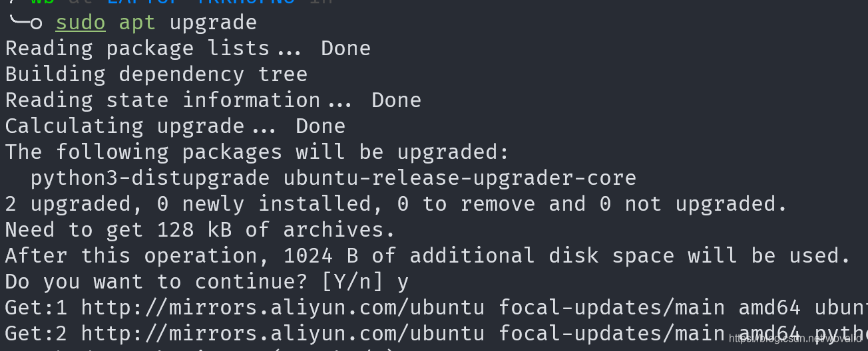Click the ubuntu-release-upgrader-core package name
This screenshot has height=351, width=868.
pos(460,178)
